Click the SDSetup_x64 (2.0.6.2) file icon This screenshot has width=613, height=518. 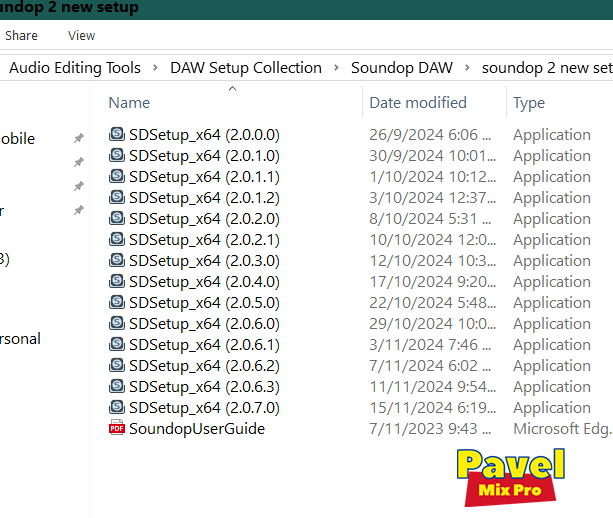[117, 366]
